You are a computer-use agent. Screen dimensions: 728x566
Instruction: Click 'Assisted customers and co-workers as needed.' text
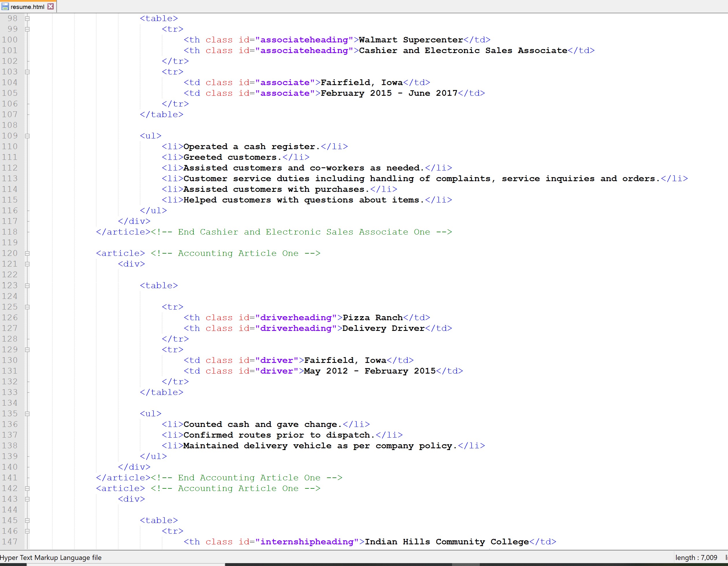click(x=304, y=168)
